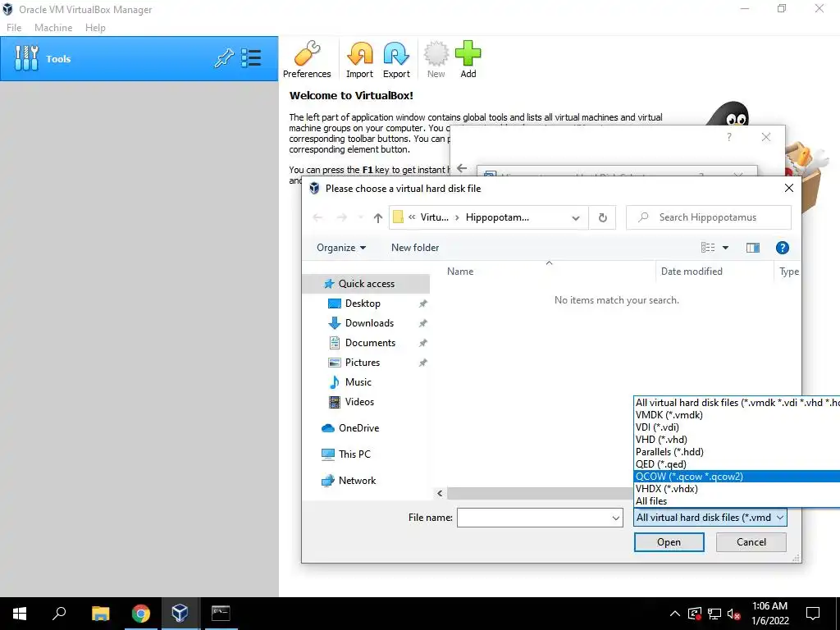This screenshot has height=630, width=840.
Task: Click Virtu... breadcrumb in address bar
Action: click(435, 217)
